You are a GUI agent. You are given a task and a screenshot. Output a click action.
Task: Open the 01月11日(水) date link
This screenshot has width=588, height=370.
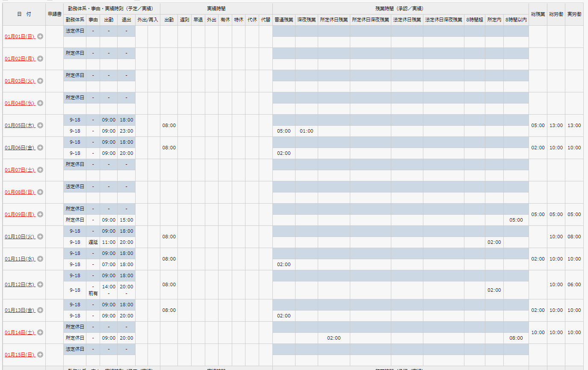[20, 259]
